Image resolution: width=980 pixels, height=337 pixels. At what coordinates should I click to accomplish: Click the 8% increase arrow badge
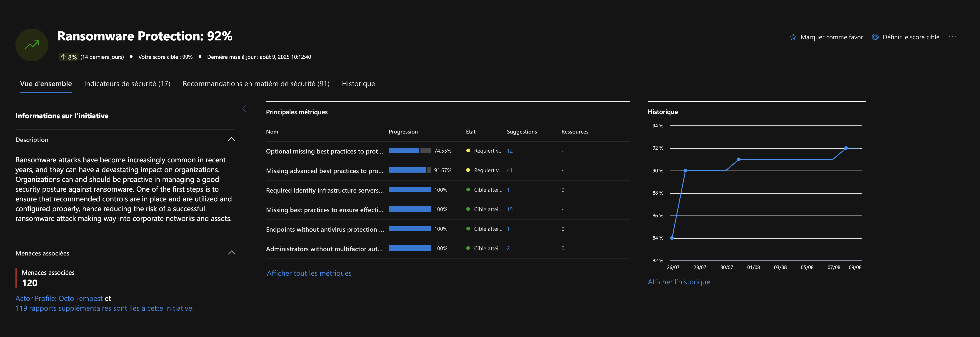pos(69,57)
